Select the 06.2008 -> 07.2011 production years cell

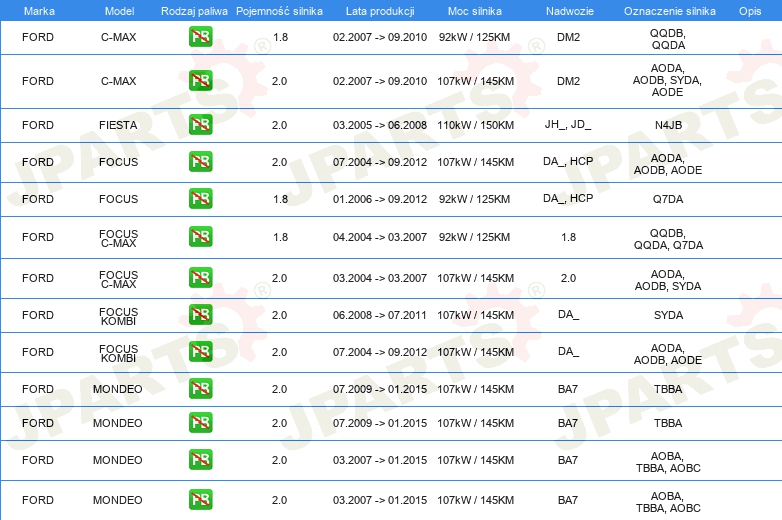pos(380,315)
